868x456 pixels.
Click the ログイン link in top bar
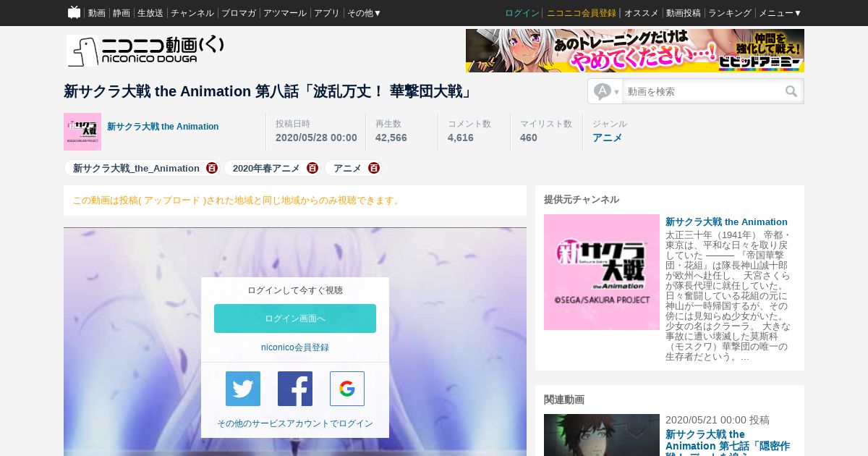[x=522, y=13]
